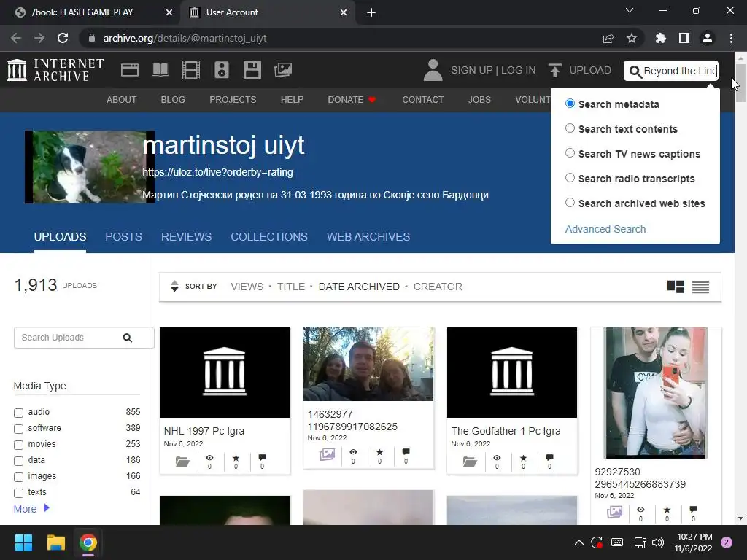Switch to list view icon
Image resolution: width=747 pixels, height=560 pixels.
click(x=700, y=287)
